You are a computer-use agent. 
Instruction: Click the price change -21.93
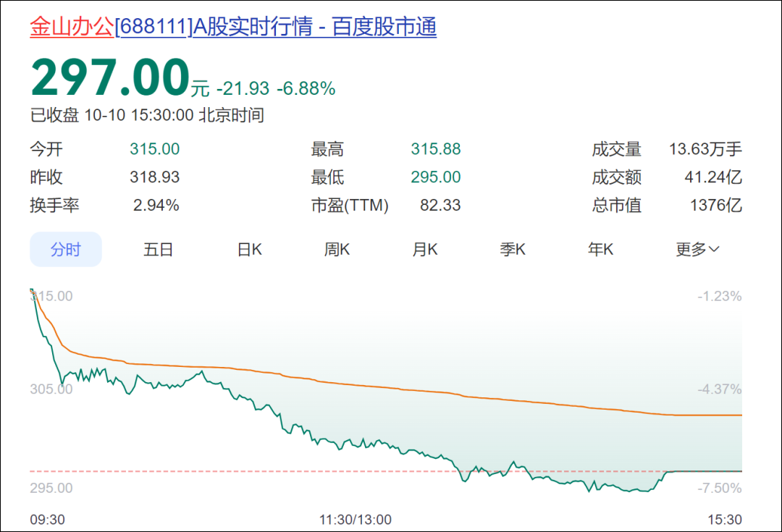point(243,89)
